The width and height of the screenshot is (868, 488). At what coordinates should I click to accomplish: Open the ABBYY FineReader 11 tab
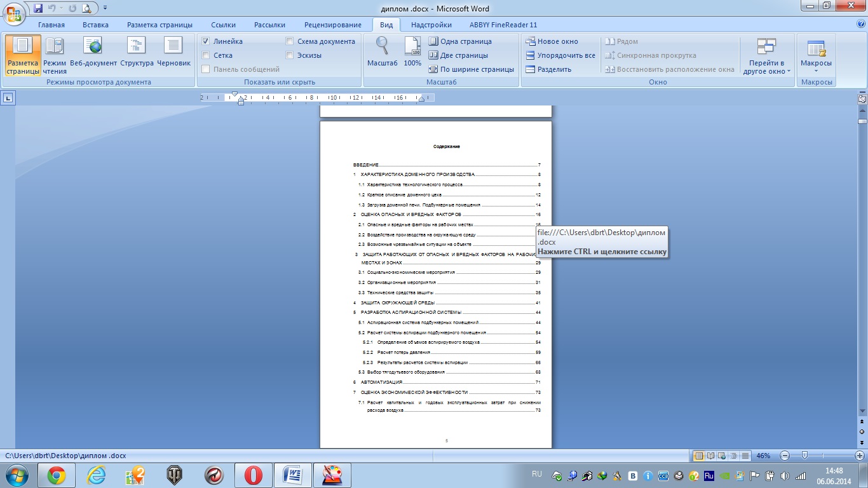tap(503, 25)
